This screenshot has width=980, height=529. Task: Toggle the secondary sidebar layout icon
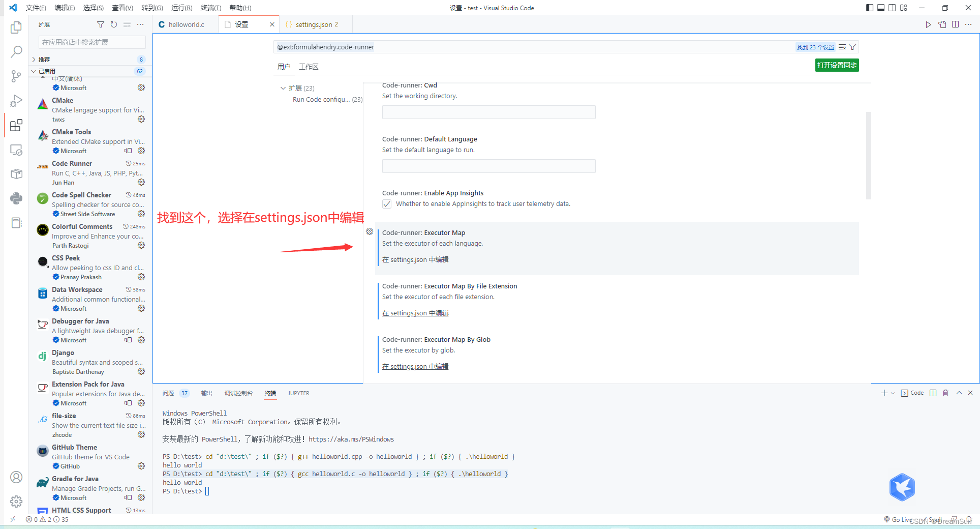[x=892, y=8]
